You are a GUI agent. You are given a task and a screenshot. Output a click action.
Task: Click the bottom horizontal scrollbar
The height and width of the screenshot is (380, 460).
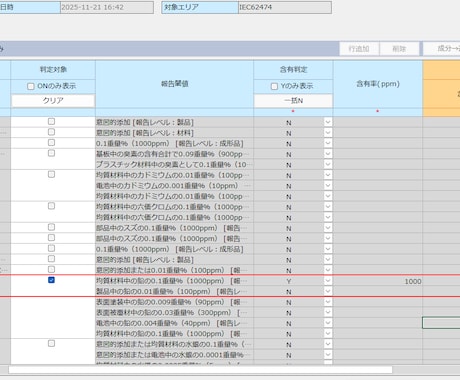(200, 370)
